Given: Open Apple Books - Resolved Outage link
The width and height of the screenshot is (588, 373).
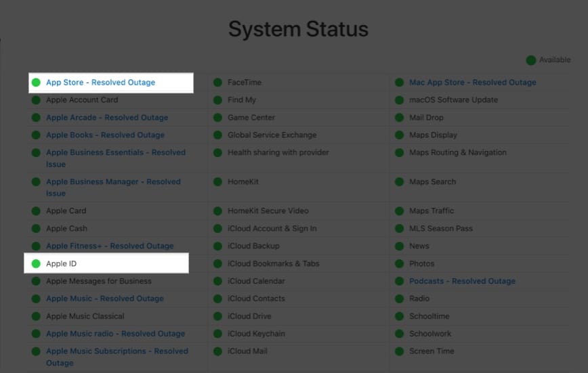Looking at the screenshot, I should tap(105, 135).
